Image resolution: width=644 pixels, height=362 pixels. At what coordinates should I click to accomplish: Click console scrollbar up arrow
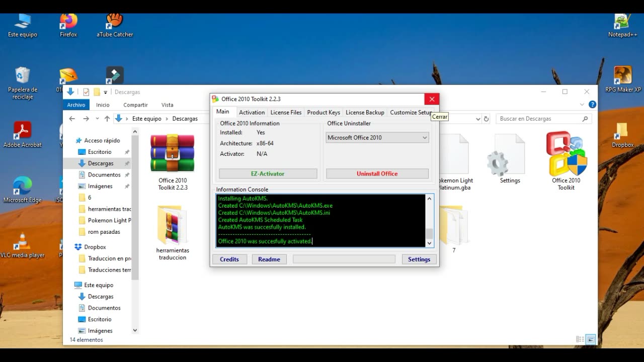tap(429, 199)
